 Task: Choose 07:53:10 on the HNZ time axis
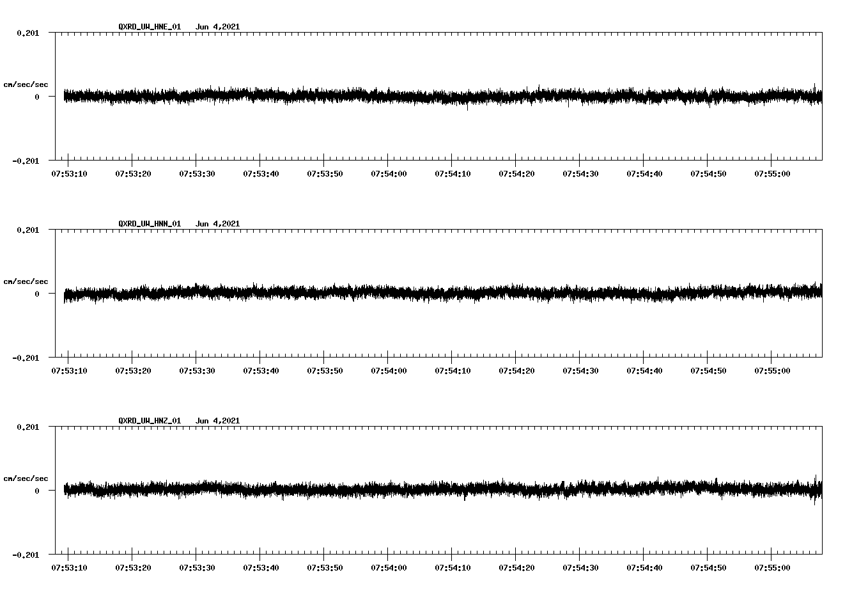point(69,567)
